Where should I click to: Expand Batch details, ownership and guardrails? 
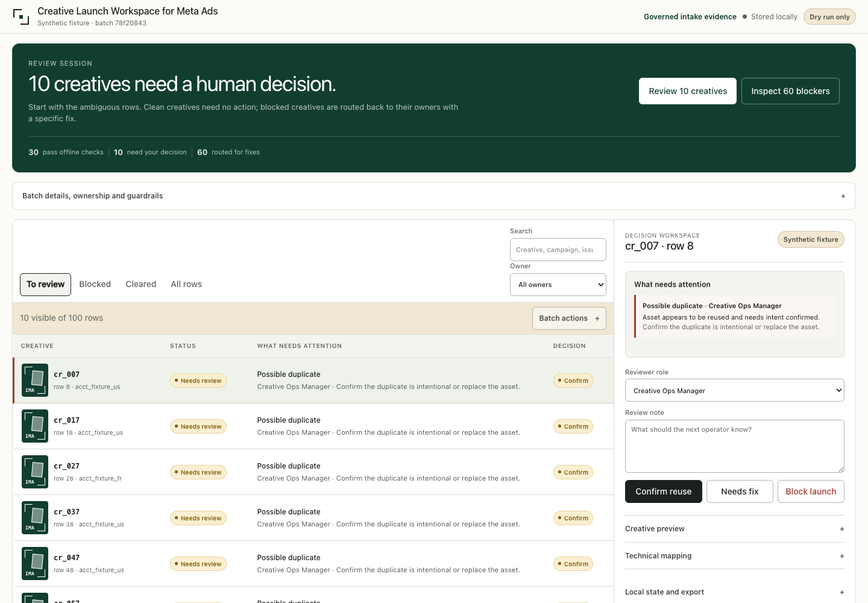click(434, 196)
